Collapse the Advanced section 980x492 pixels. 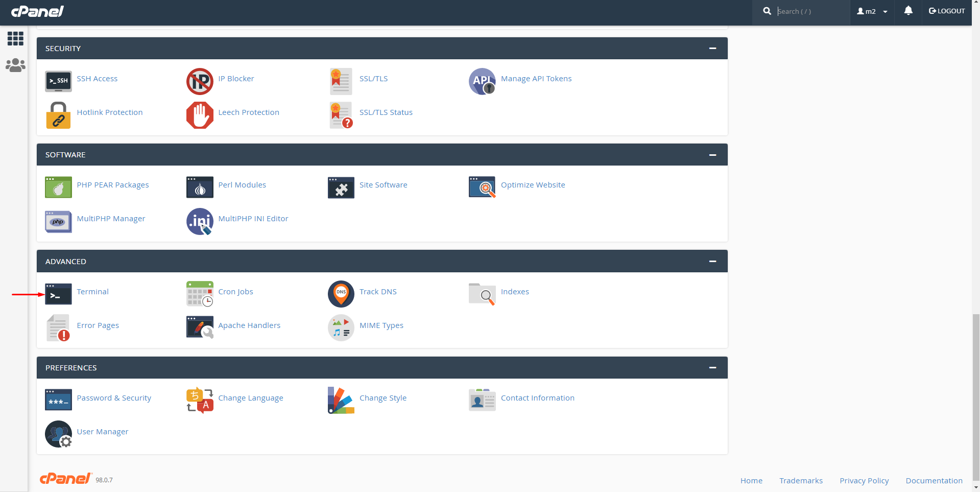[x=712, y=262]
